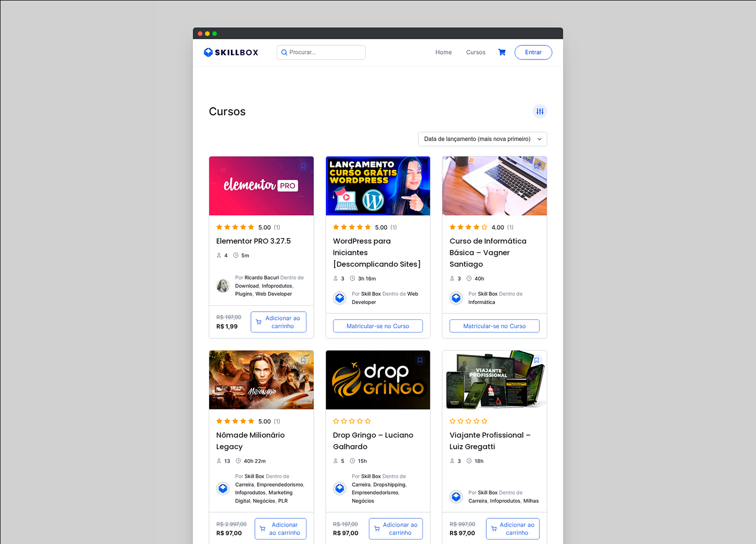756x544 pixels.
Task: Open the laptop Informática course thumbnail
Action: click(494, 186)
